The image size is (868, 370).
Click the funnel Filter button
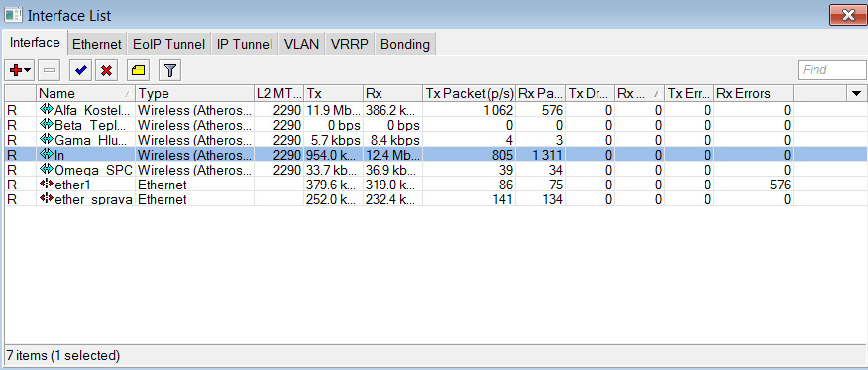[170, 70]
